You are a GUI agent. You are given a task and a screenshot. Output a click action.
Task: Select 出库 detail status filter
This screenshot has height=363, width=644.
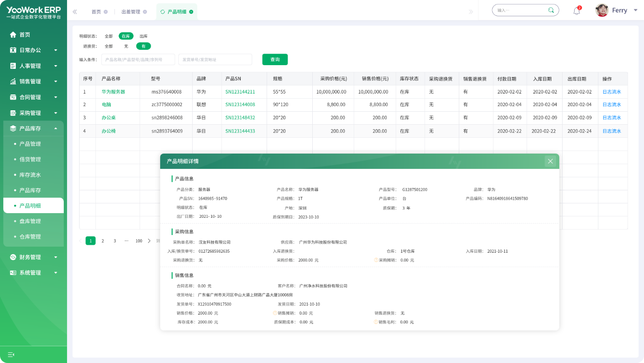click(143, 36)
